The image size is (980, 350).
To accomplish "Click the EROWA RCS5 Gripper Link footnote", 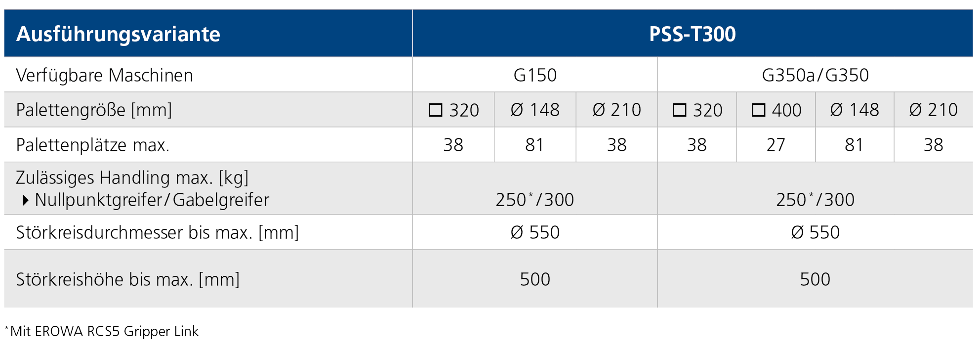I will pyautogui.click(x=104, y=331).
